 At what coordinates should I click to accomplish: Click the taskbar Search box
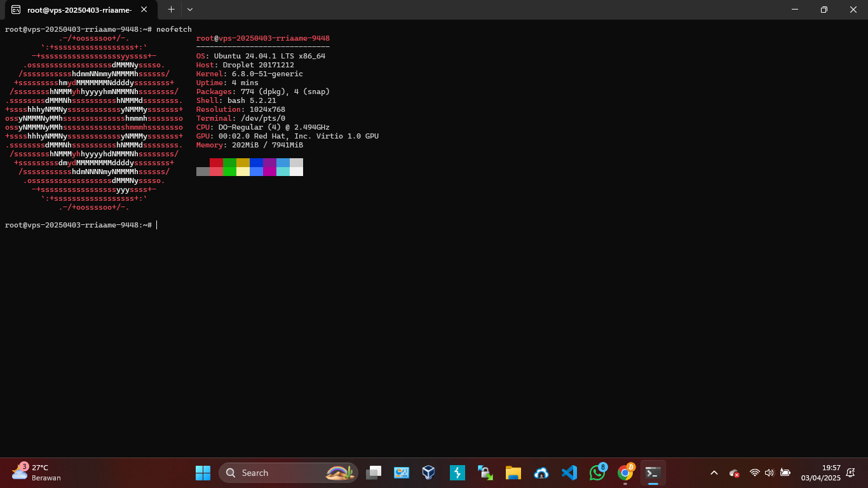tap(288, 473)
